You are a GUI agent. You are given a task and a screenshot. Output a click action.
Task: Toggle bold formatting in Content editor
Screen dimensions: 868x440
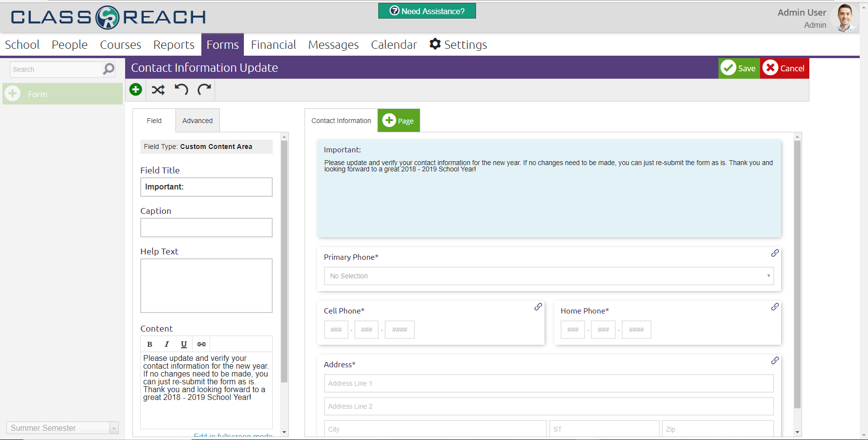(x=150, y=344)
